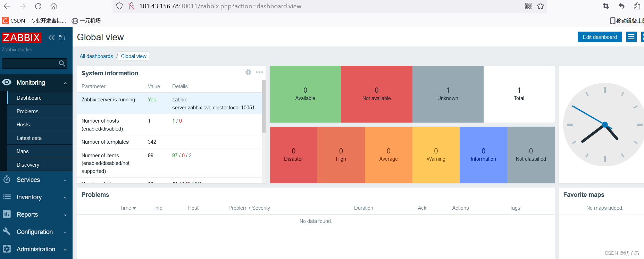Click the analog clock widget

pos(604,124)
